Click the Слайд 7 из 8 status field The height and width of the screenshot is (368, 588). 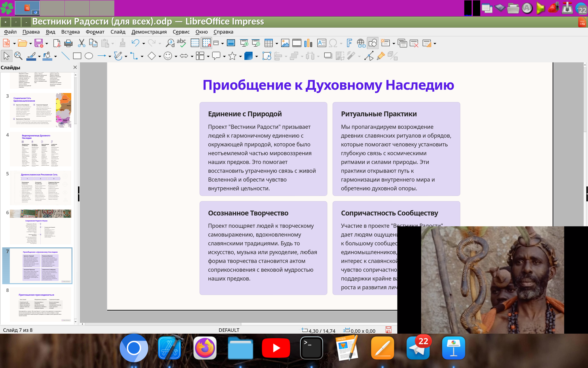tap(18, 330)
